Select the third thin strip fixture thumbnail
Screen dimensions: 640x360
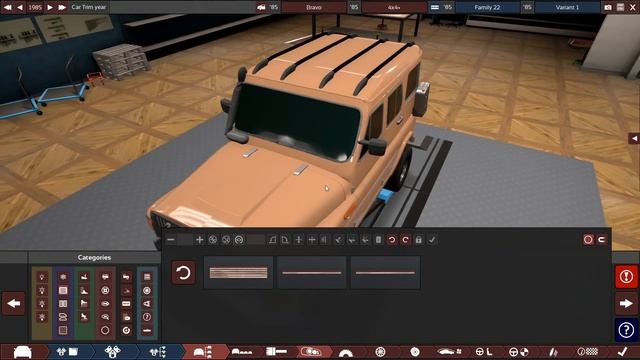pyautogui.click(x=385, y=273)
